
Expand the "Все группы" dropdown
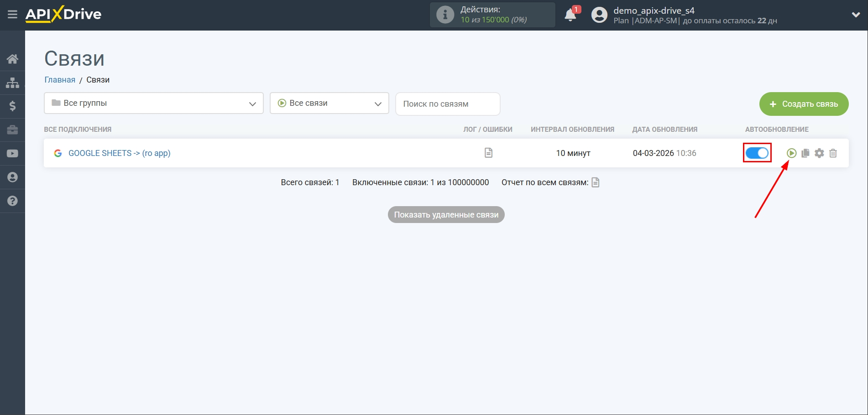click(x=153, y=104)
